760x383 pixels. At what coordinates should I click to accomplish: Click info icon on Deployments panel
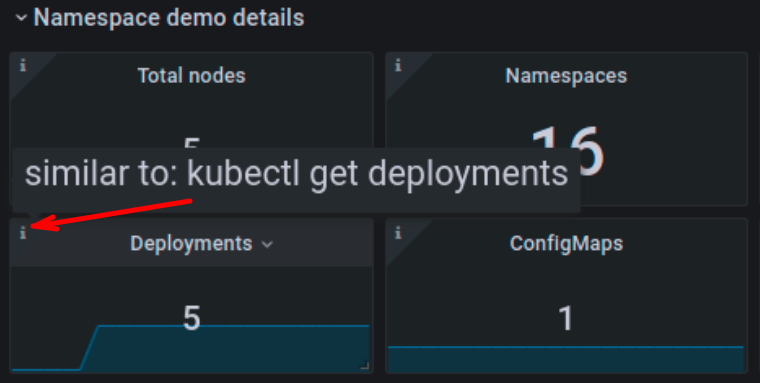click(x=23, y=234)
